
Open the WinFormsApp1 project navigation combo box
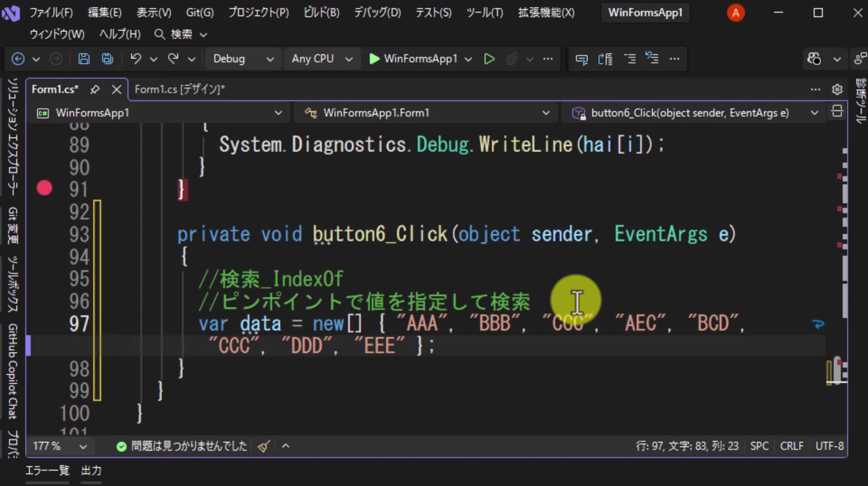(160, 112)
